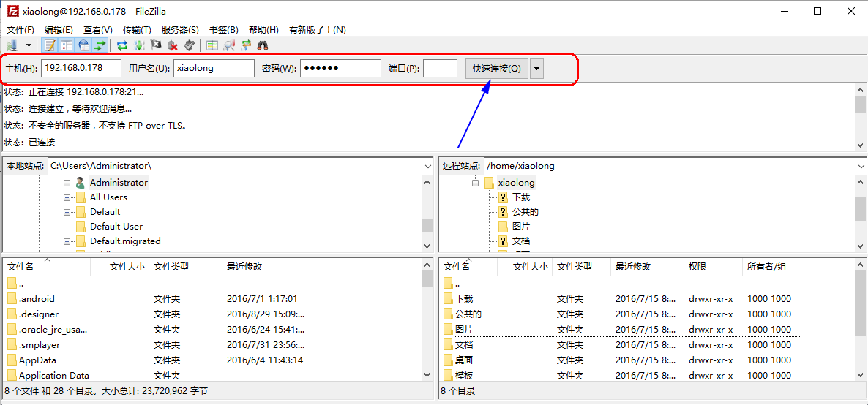Click the 快速连接(Q) button

[x=496, y=69]
